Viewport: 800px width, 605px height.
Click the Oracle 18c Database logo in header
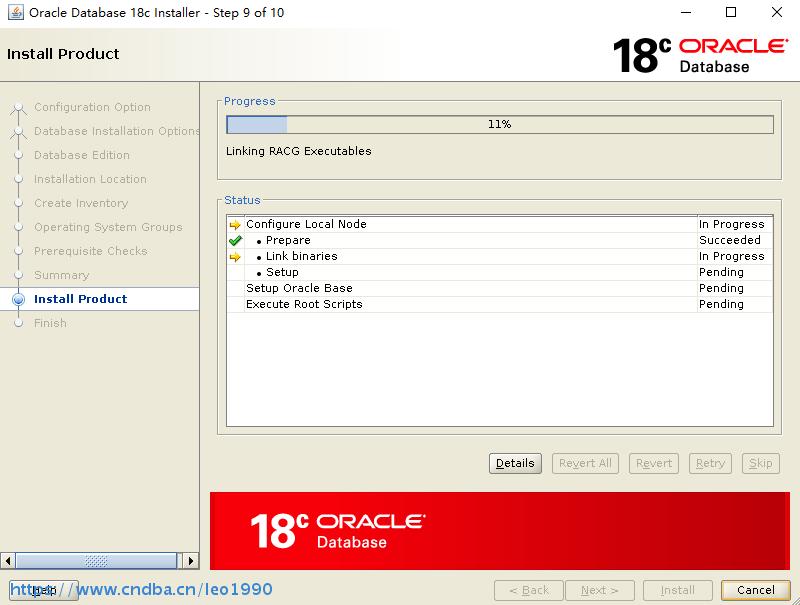point(700,55)
